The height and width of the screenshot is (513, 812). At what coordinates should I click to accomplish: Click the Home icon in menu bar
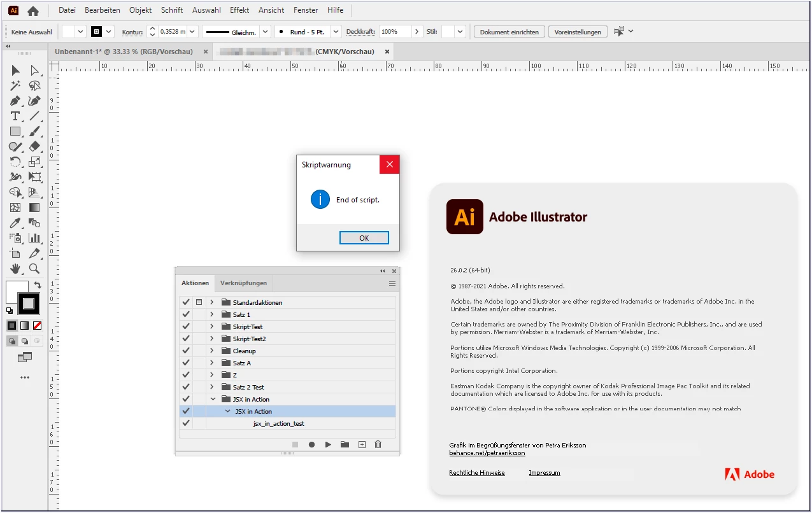tap(33, 11)
